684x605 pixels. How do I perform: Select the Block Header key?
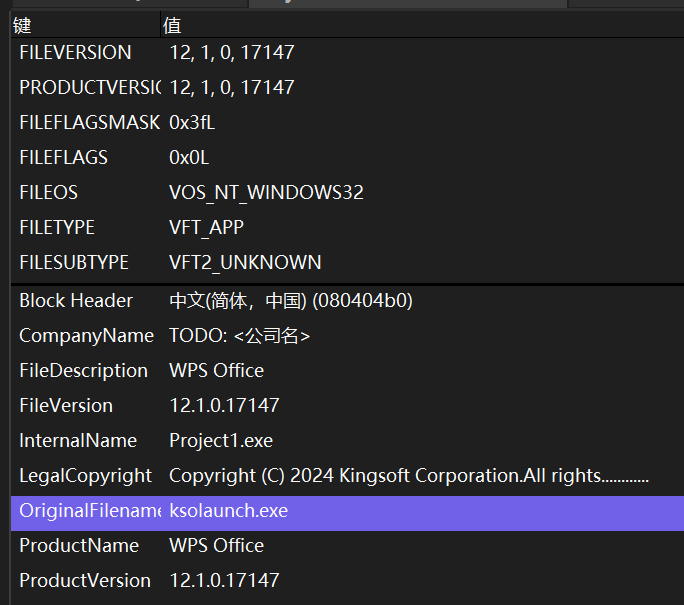point(76,301)
